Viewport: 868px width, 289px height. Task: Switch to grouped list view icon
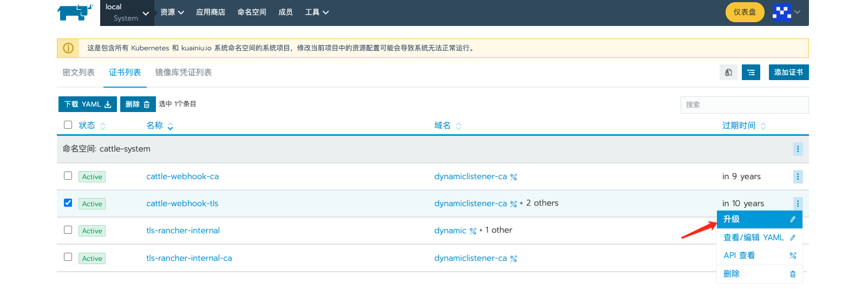[x=750, y=73]
